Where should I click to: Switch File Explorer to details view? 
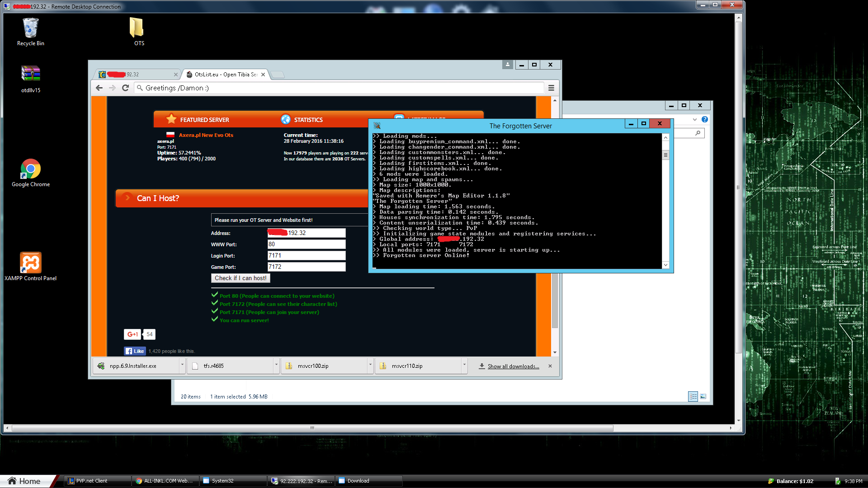[x=693, y=396]
